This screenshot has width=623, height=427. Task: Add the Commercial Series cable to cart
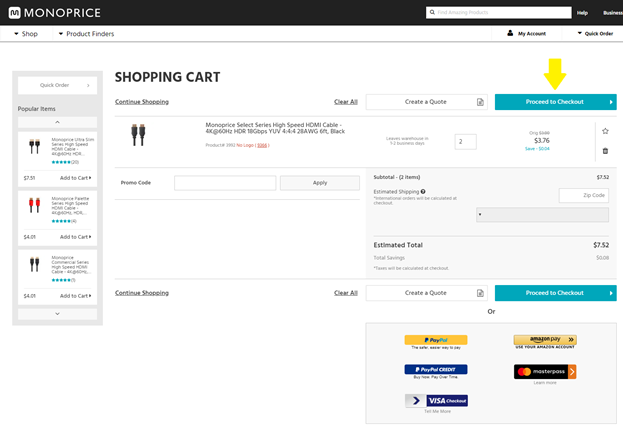point(75,296)
